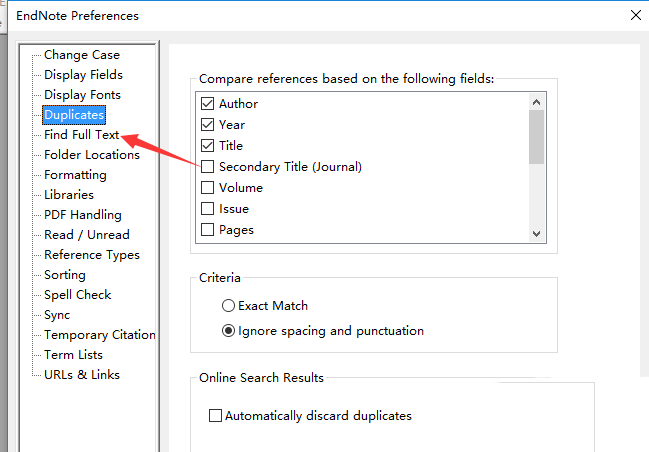
Task: Open Display Fonts preferences
Action: [x=82, y=95]
